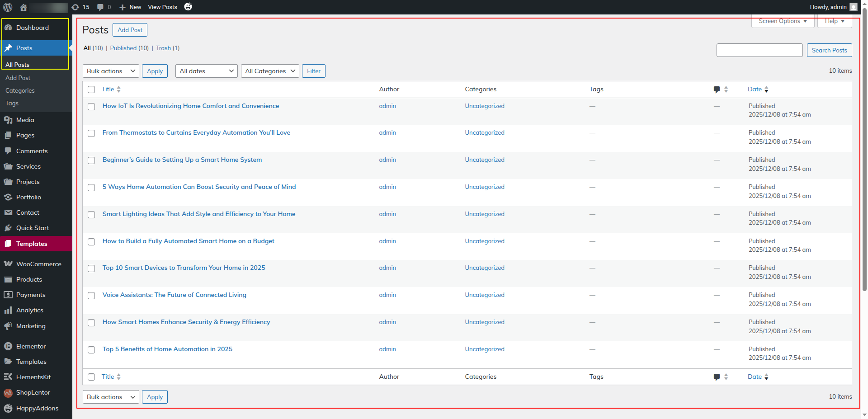
Task: Expand the All dates filter dropdown
Action: [x=206, y=71]
